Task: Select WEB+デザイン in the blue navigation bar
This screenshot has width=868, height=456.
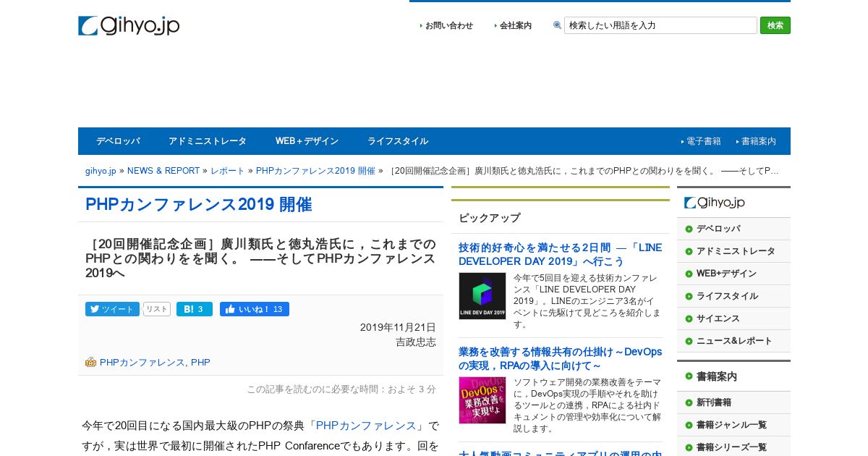Action: tap(307, 141)
